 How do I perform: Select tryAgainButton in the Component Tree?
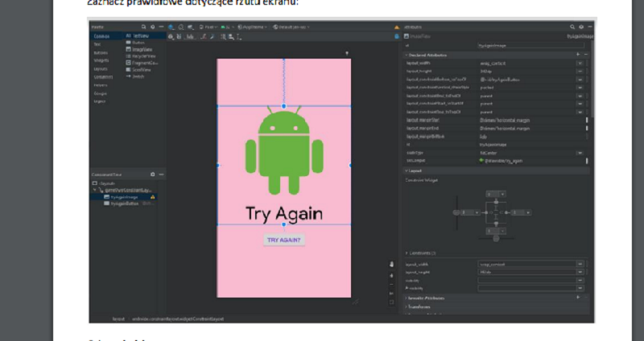coord(123,203)
